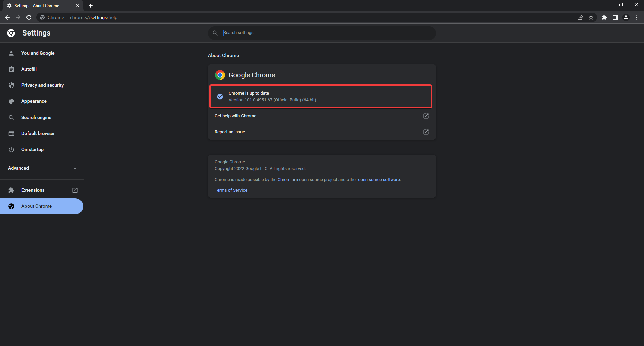Click the clipboard icon beside Autofill
Viewport: 644px width, 346px height.
click(x=11, y=69)
